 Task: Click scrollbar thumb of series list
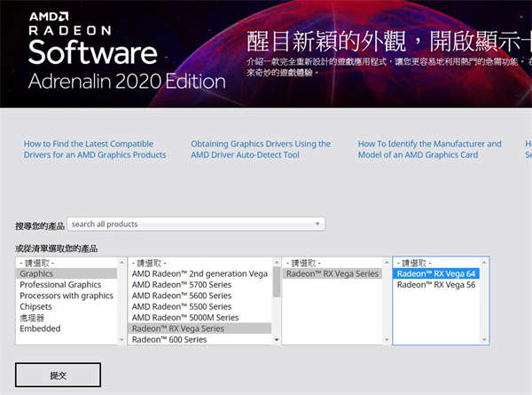(277, 281)
